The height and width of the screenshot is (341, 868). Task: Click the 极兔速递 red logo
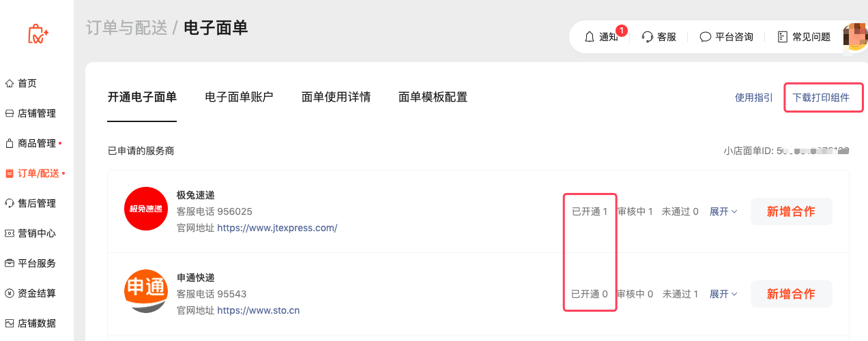(146, 208)
